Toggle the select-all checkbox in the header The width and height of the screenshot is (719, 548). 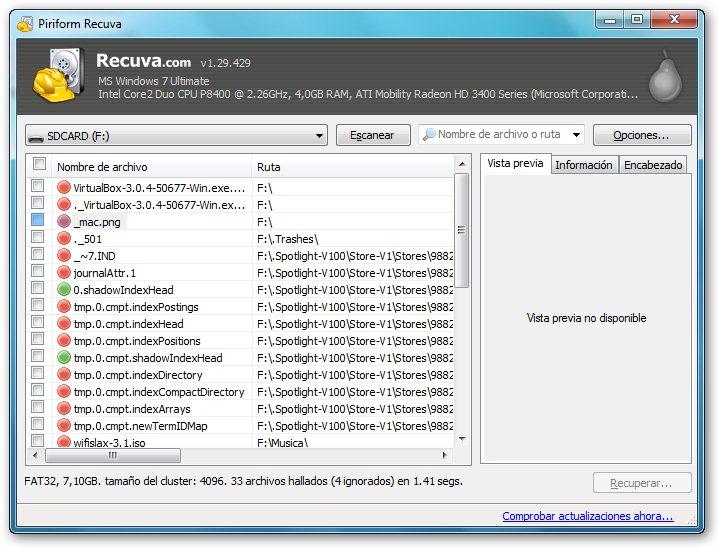pos(39,164)
